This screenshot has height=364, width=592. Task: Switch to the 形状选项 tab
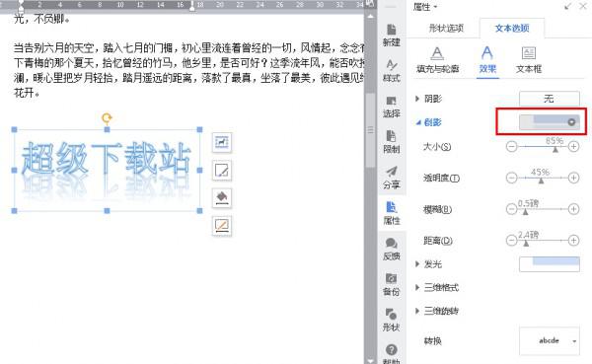click(x=446, y=28)
